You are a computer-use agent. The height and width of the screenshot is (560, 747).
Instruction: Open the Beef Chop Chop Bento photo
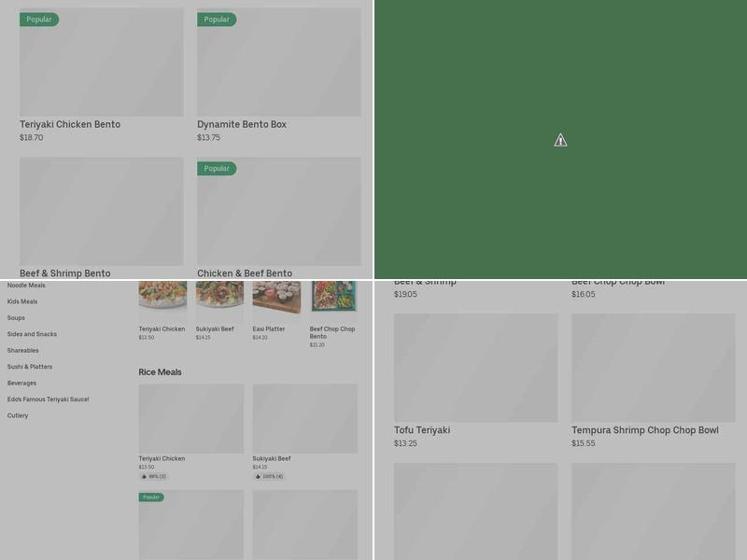(333, 297)
